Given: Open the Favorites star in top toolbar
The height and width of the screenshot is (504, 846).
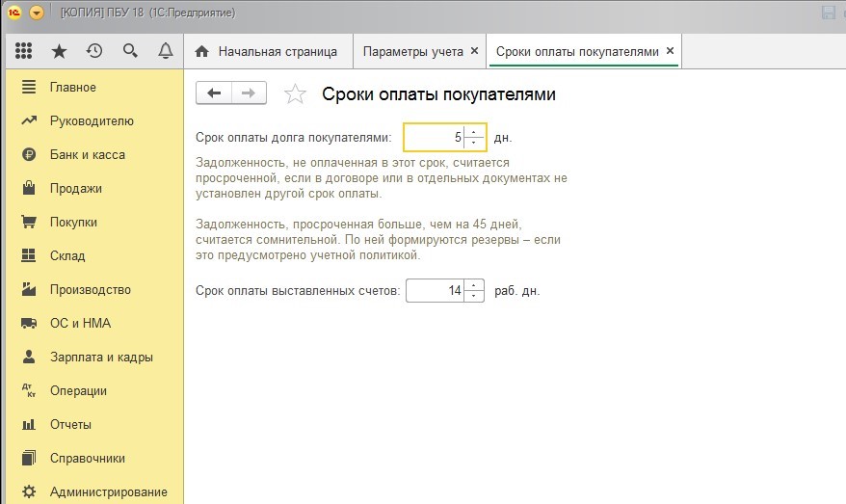Looking at the screenshot, I should pyautogui.click(x=59, y=51).
